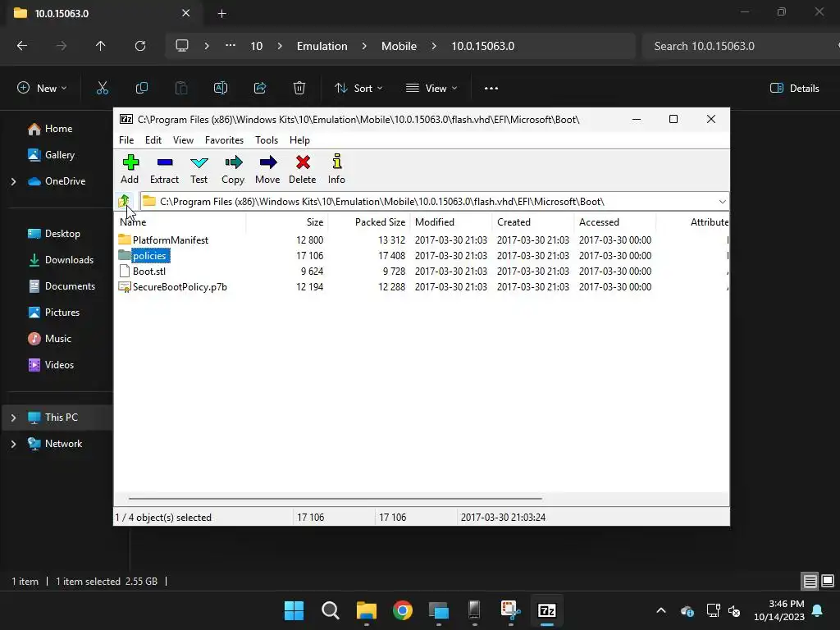
Task: Click the Share icon in Explorer
Action: tap(260, 88)
